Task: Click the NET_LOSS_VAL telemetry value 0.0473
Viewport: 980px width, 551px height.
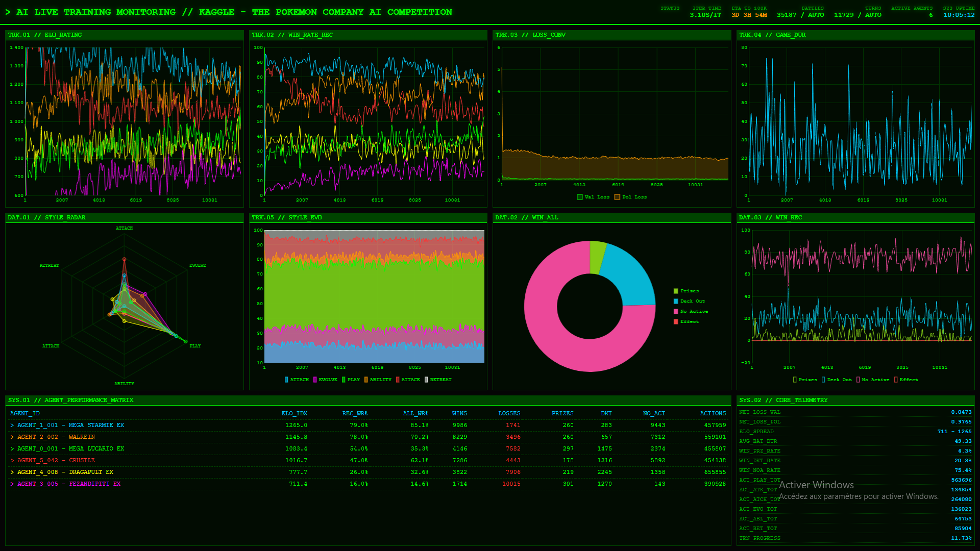Action: [x=961, y=412]
